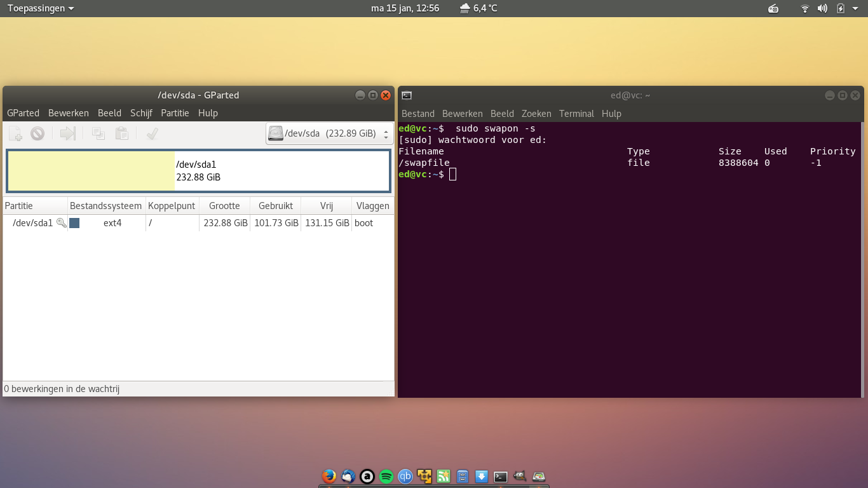Open the Hulp menu in GParted
The image size is (868, 488).
coord(208,113)
